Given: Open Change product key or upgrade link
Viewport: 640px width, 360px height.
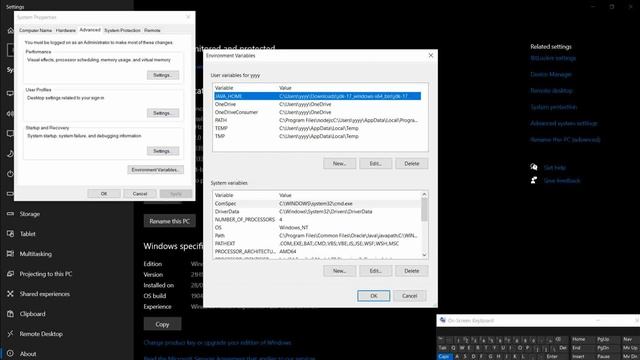Looking at the screenshot, I should [218, 343].
